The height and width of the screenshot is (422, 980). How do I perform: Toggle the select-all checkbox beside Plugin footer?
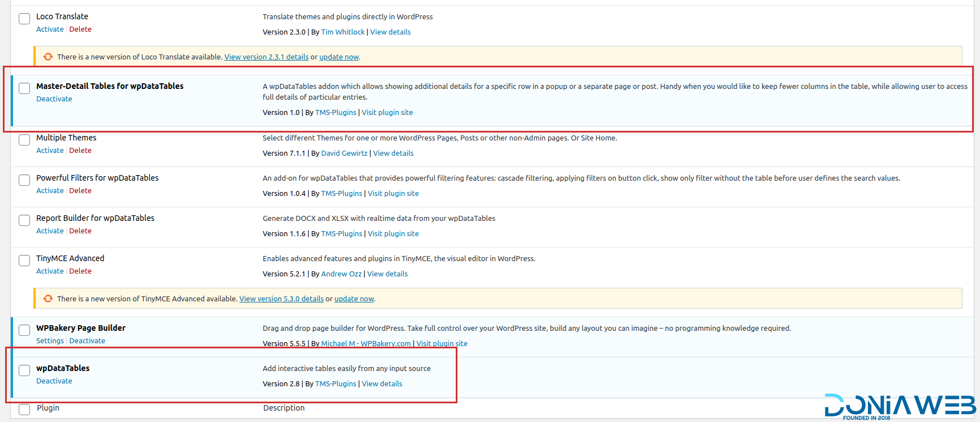pos(24,409)
